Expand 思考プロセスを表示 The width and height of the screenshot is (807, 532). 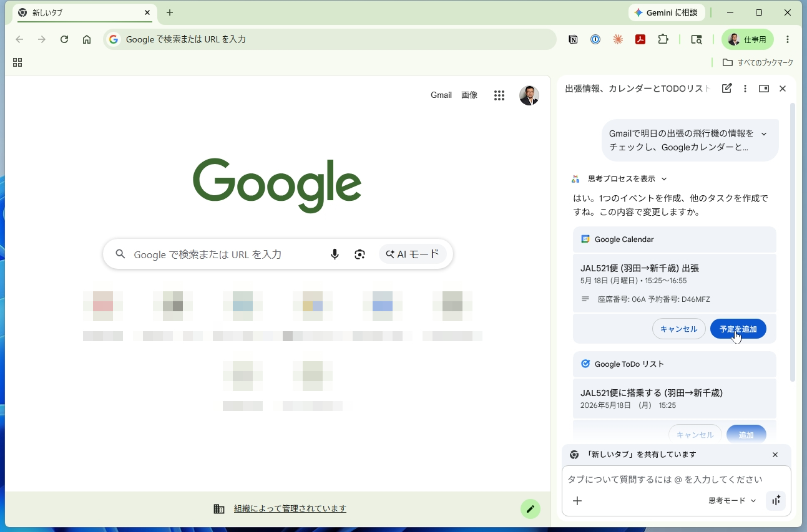(x=627, y=179)
